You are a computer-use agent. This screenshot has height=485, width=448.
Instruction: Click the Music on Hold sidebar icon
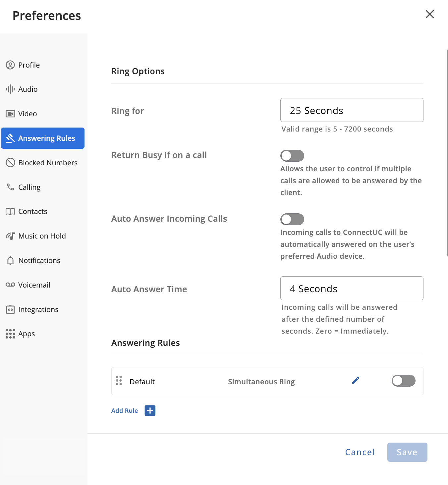pos(11,236)
